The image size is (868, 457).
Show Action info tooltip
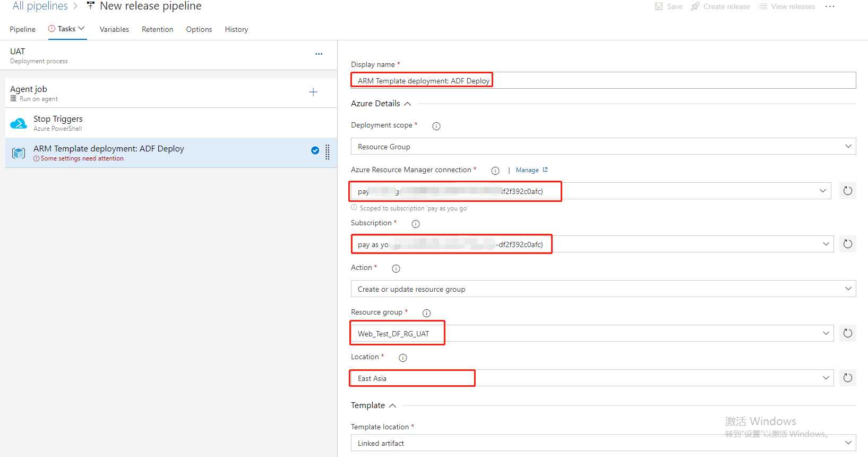coord(396,268)
